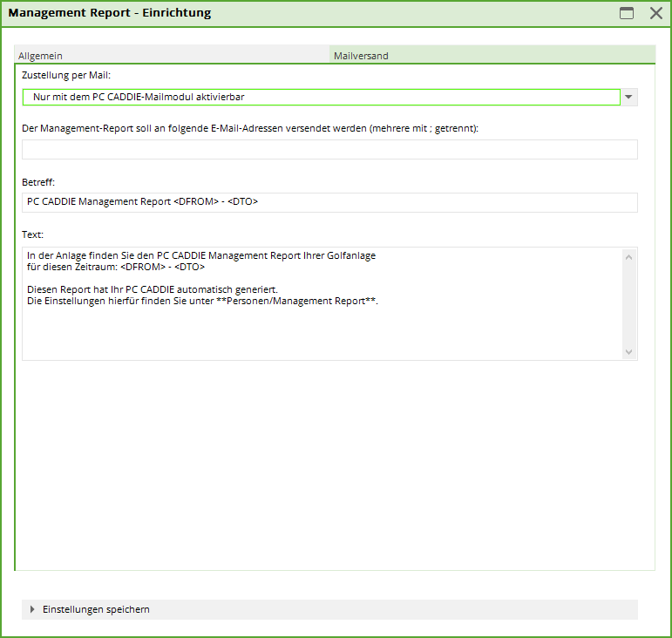Image resolution: width=672 pixels, height=638 pixels.
Task: Click the text area scroll down arrow
Action: pyautogui.click(x=628, y=352)
